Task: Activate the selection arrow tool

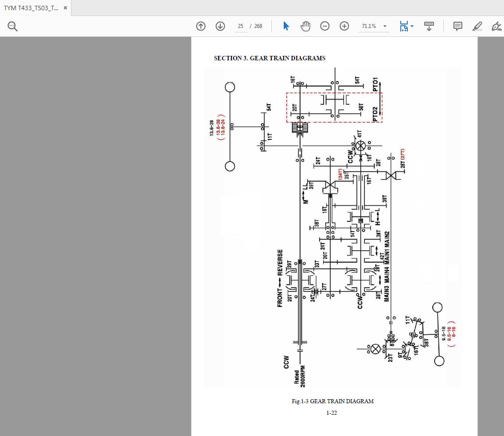Action: click(x=286, y=26)
